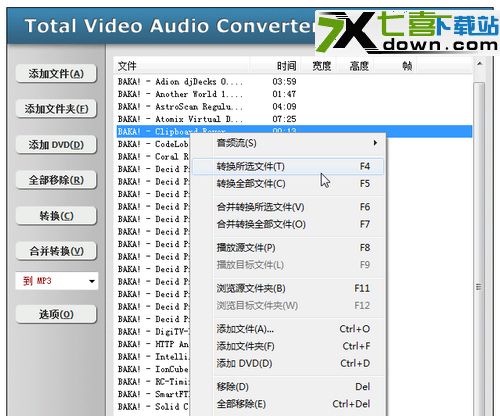Select the Adion djDecks file row
This screenshot has width=500, height=416.
tap(294, 81)
